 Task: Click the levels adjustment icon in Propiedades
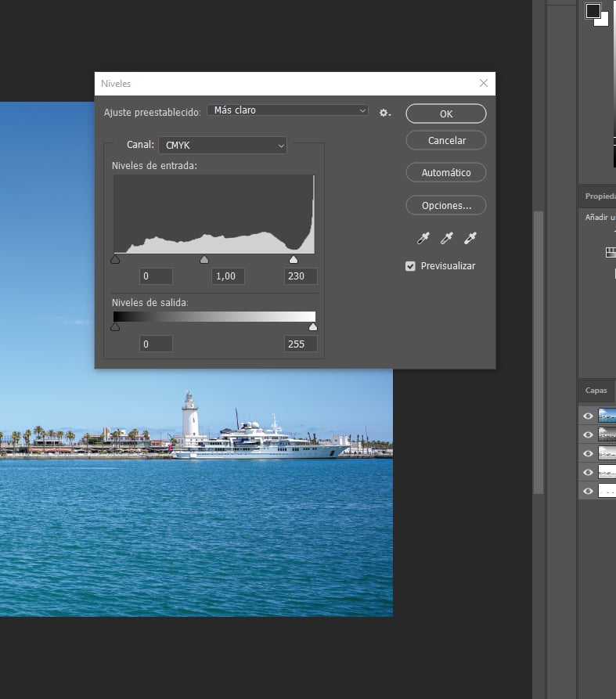(611, 252)
